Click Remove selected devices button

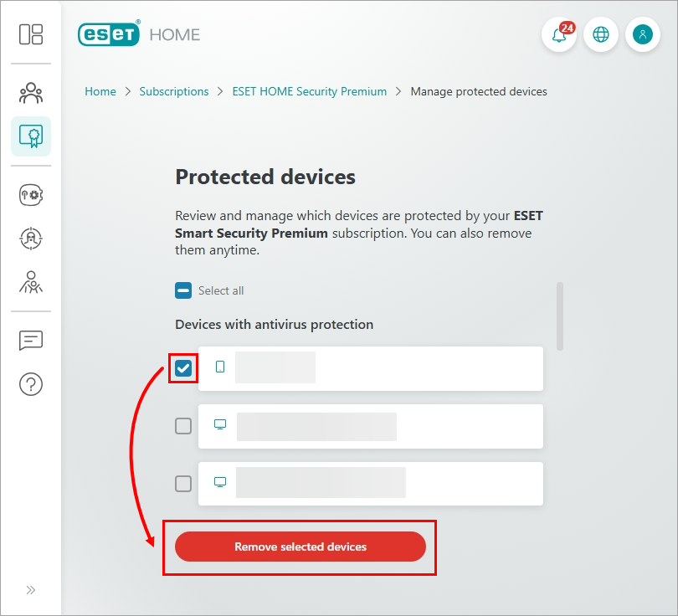[x=300, y=547]
